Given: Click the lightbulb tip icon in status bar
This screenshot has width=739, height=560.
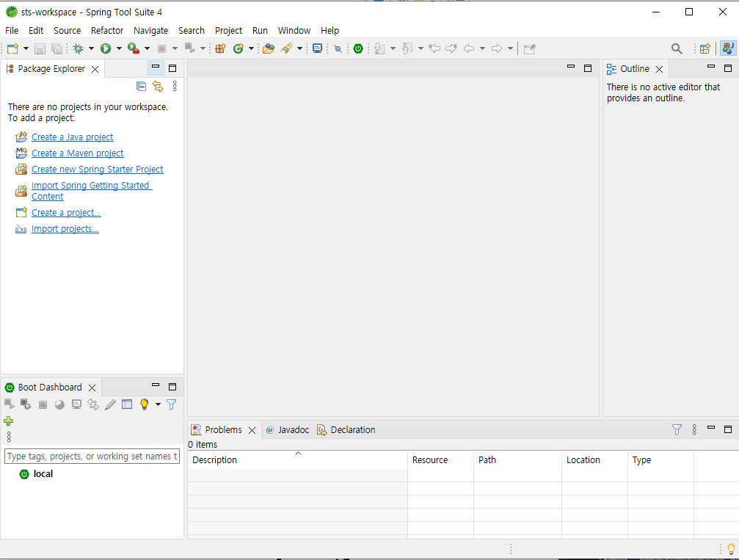Looking at the screenshot, I should point(732,549).
